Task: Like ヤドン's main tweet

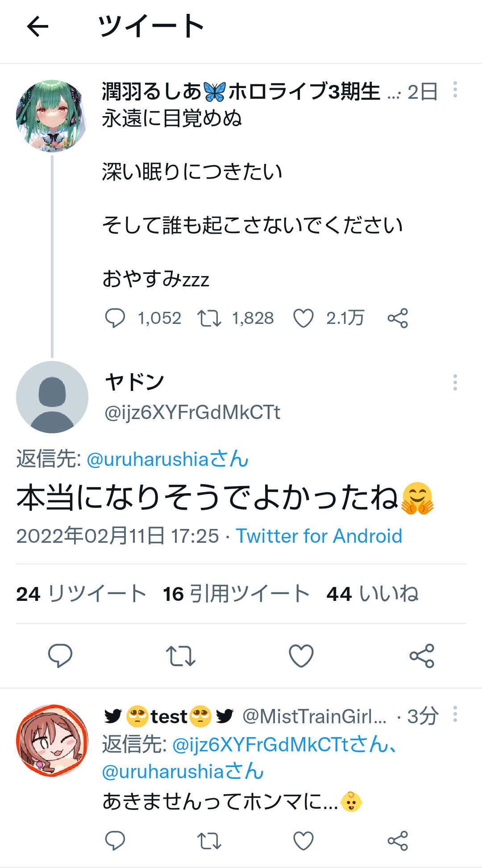Action: point(301,656)
